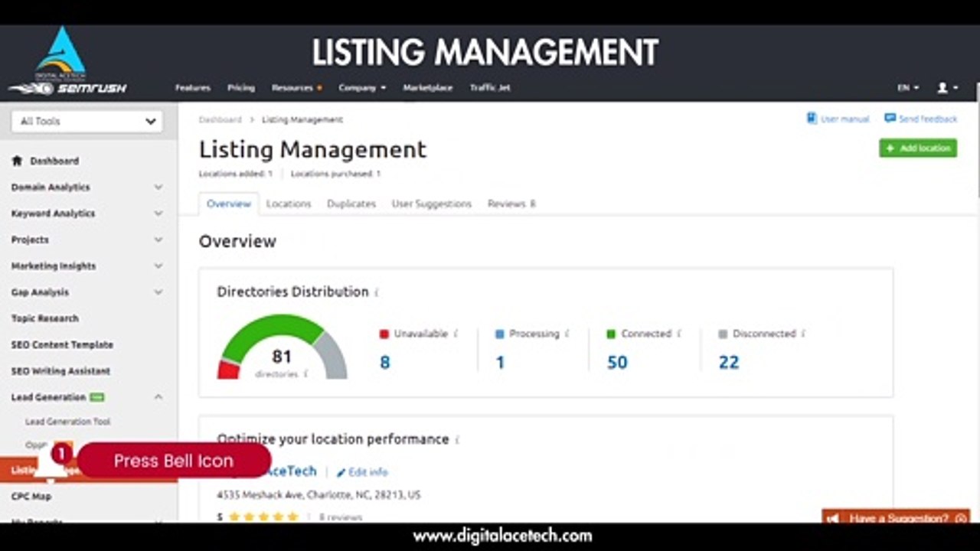Open the User Suggestions tab
The height and width of the screenshot is (551, 980).
pos(432,204)
